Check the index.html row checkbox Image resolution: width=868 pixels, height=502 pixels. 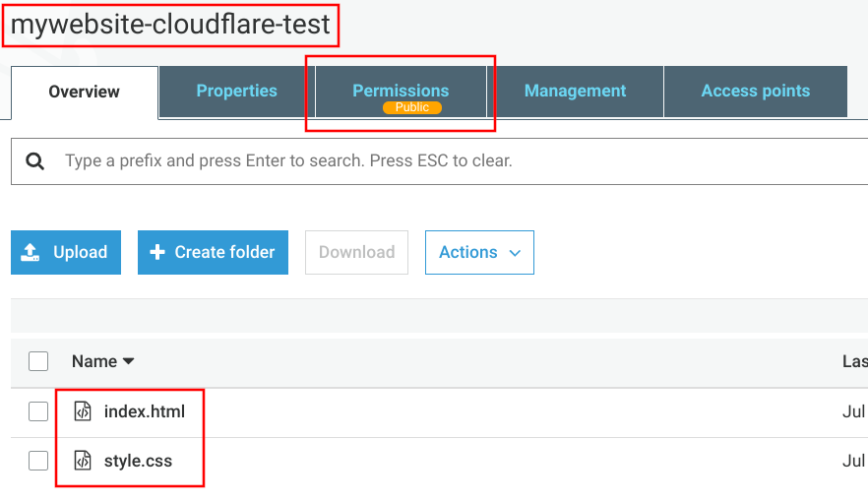coord(38,411)
